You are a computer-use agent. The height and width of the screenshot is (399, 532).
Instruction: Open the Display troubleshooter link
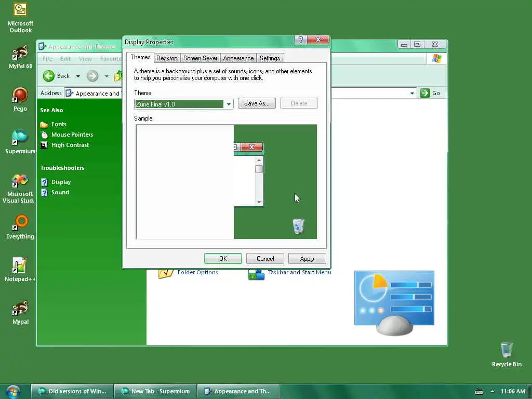tap(61, 182)
